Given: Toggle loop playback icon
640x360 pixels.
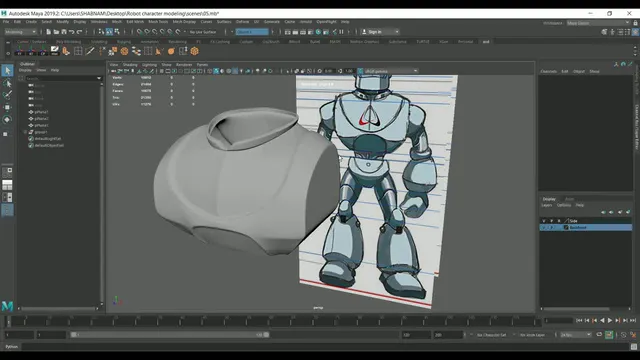Looking at the screenshot, I should 599,335.
